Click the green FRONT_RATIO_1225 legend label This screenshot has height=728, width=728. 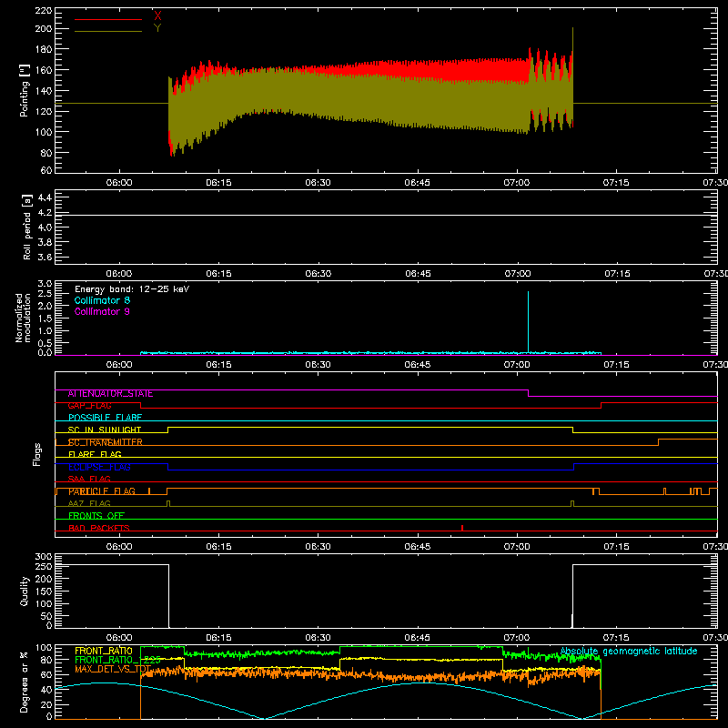tap(117, 660)
